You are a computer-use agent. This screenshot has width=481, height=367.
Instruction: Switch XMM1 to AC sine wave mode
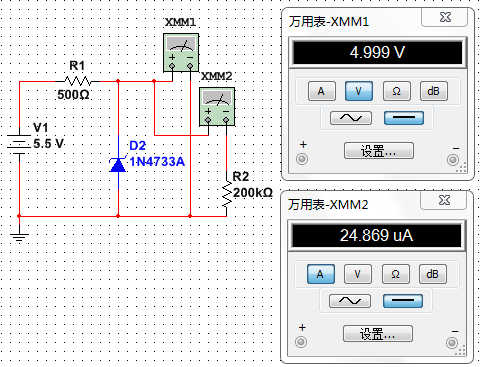coord(351,118)
